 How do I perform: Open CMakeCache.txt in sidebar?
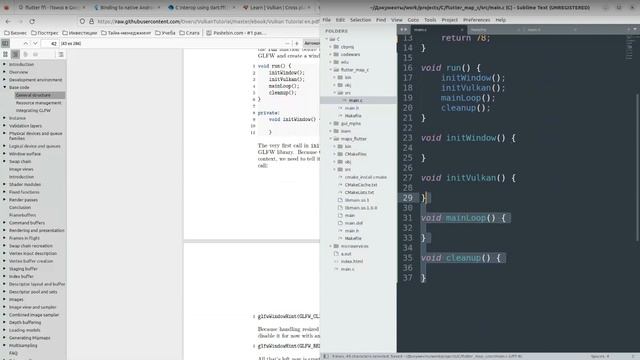(x=361, y=185)
